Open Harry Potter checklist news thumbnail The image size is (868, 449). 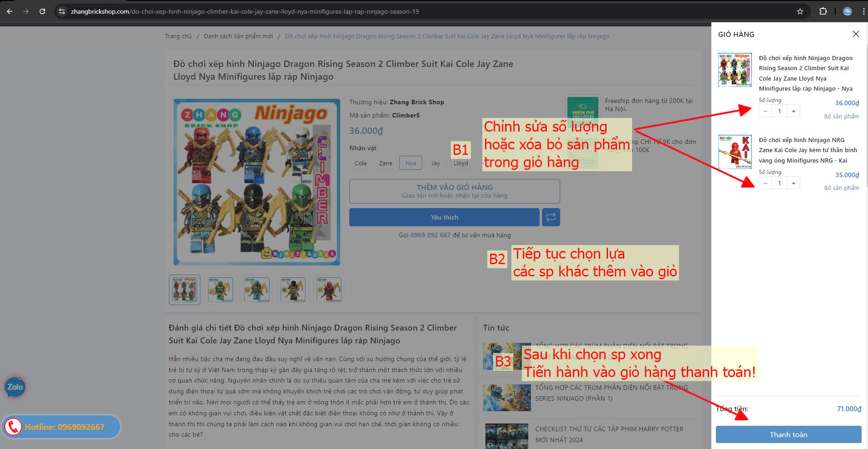click(507, 436)
